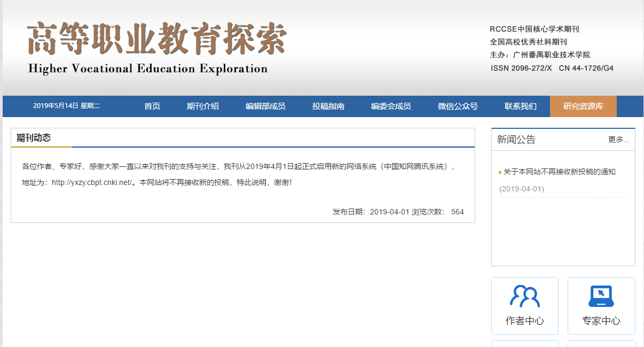The height and width of the screenshot is (347, 644).
Task: Click the 高等职业教育探索 journal logo
Action: point(156,39)
